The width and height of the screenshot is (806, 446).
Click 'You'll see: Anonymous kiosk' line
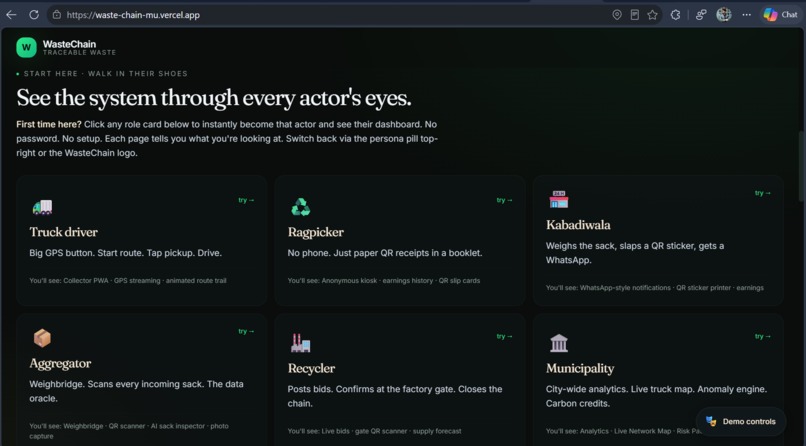tap(384, 281)
